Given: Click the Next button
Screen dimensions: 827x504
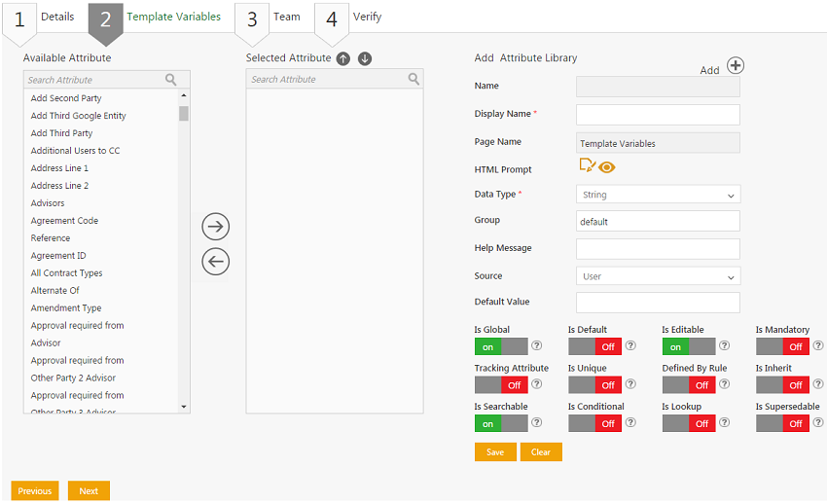Looking at the screenshot, I should 89,490.
